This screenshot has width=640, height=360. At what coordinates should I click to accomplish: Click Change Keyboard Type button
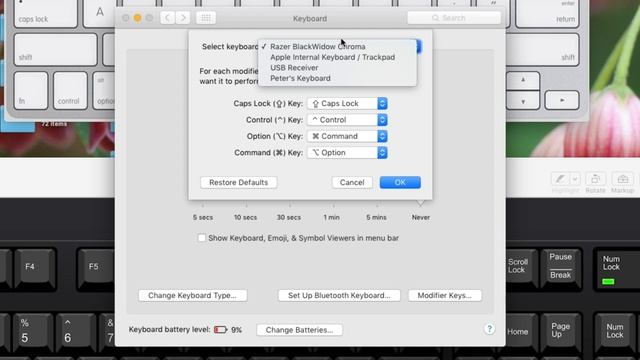192,296
